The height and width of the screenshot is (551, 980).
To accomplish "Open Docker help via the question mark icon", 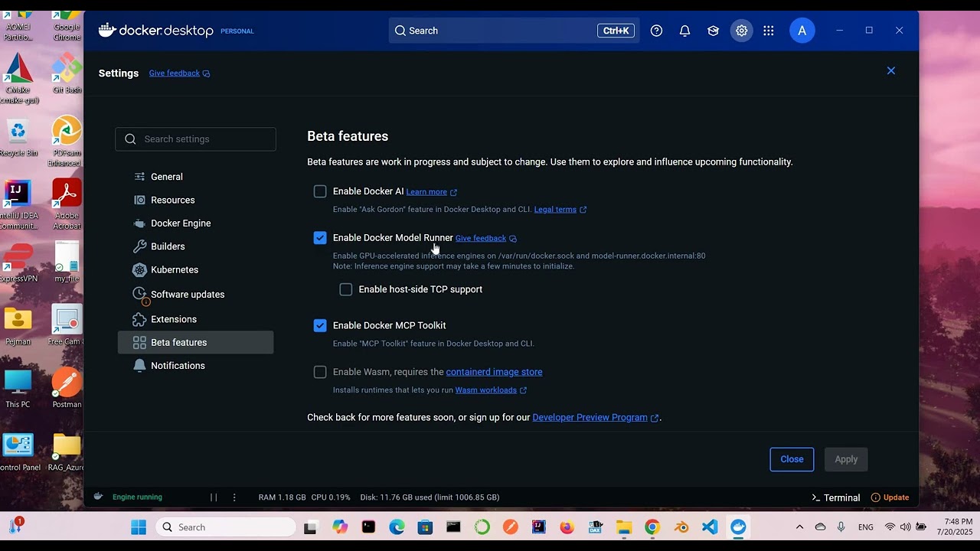I will tap(656, 31).
